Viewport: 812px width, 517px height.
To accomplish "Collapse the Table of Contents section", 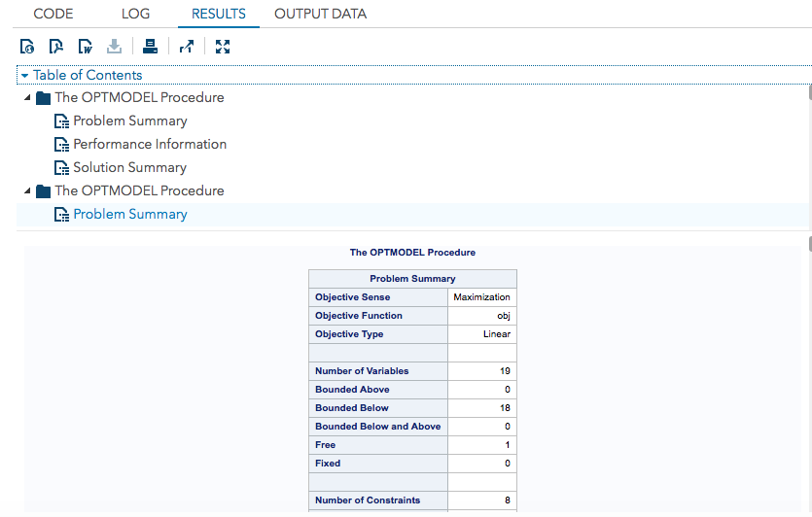I will (25, 76).
